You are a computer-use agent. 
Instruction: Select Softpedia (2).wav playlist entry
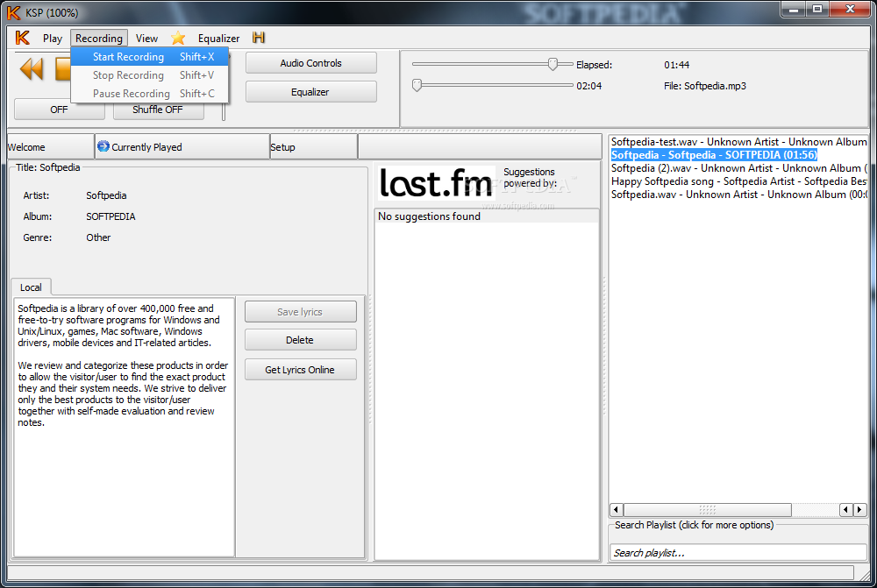(x=738, y=168)
